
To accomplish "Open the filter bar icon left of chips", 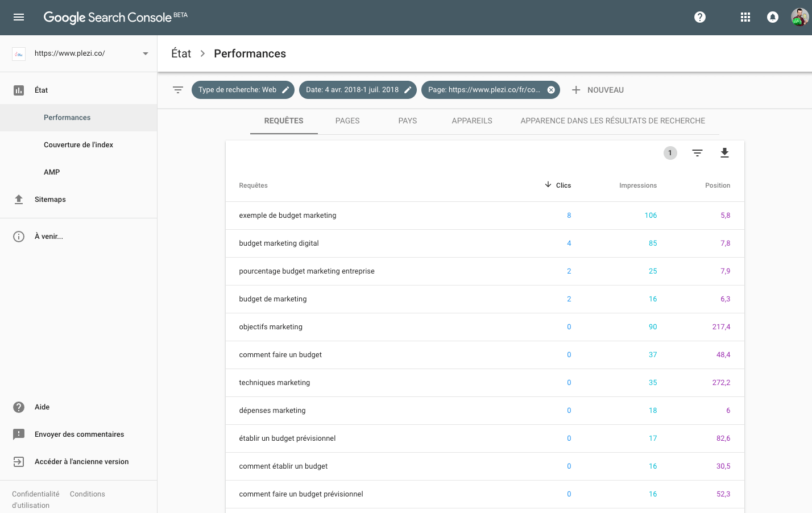I will (178, 90).
